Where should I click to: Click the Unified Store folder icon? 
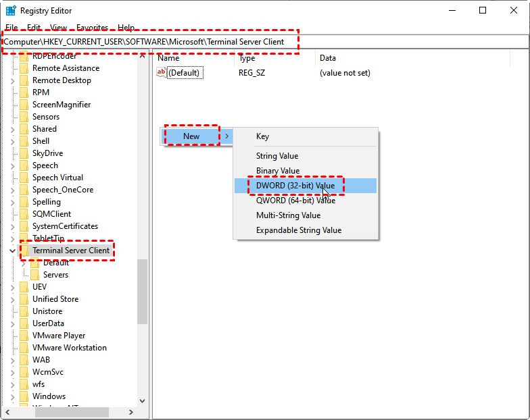click(24, 299)
